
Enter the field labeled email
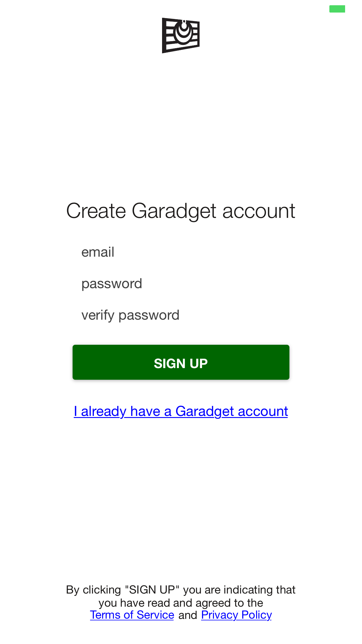click(181, 252)
